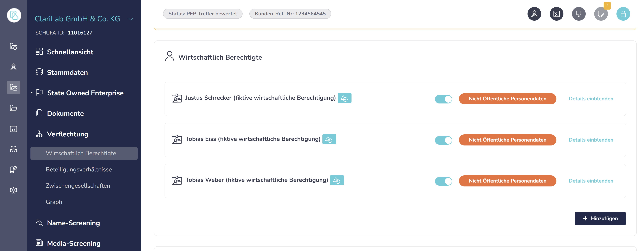Click the dark person icon in top bar

tap(534, 14)
